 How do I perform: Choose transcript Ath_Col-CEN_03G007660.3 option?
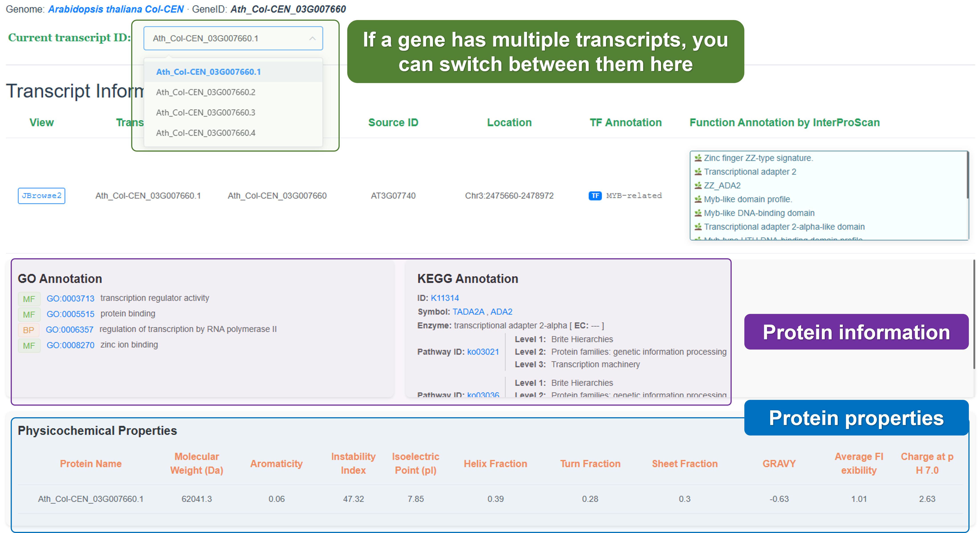205,112
